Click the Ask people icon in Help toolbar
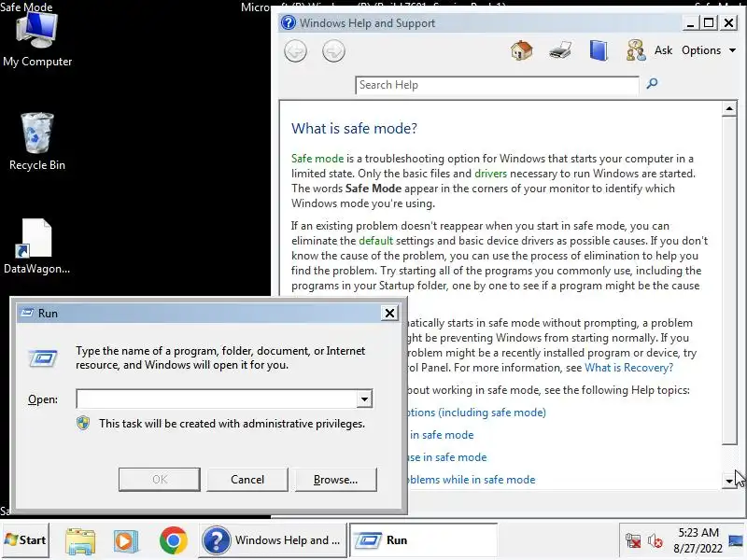The image size is (747, 560). click(636, 50)
